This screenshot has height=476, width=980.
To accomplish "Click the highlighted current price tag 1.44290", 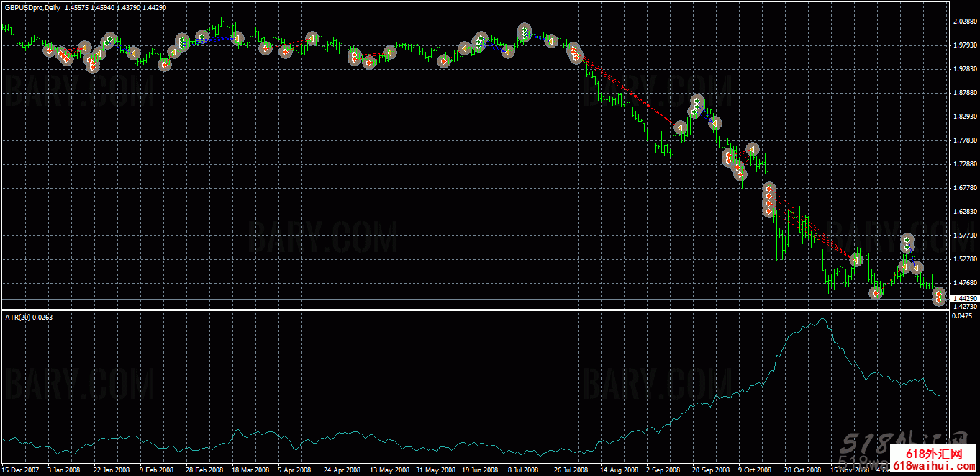I will [x=964, y=298].
